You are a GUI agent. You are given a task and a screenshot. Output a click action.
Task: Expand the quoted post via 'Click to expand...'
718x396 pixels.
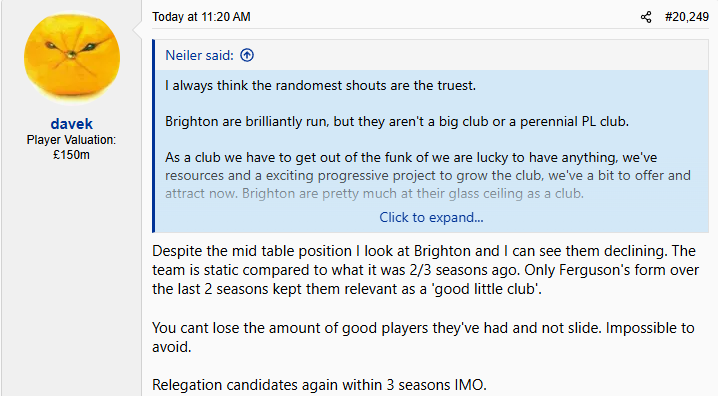point(431,217)
